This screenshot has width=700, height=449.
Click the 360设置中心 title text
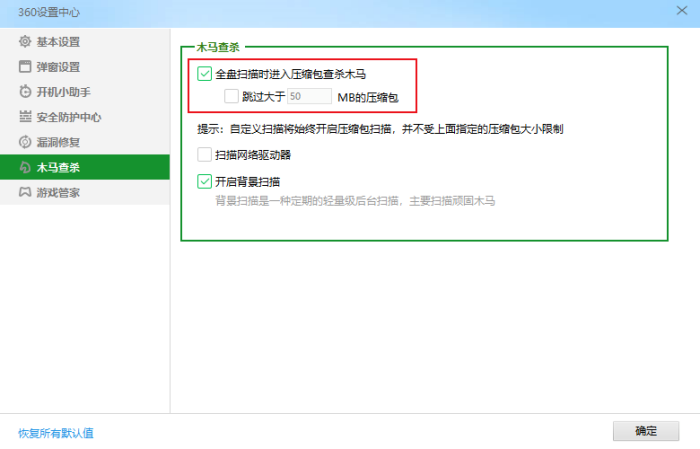pyautogui.click(x=49, y=12)
